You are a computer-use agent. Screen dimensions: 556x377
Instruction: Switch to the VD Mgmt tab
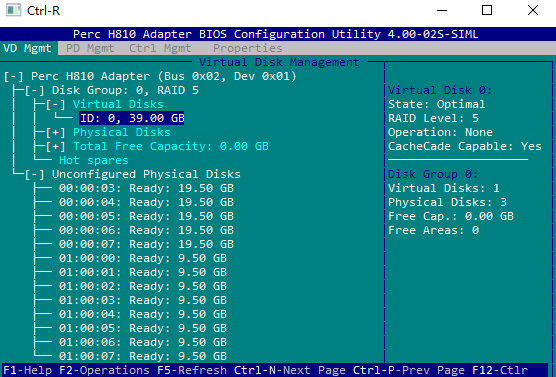27,48
